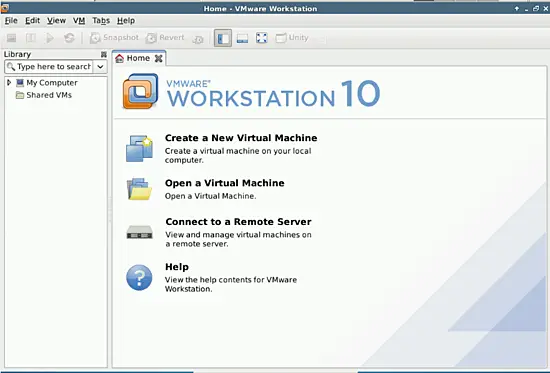
Task: Open the Edit menu
Action: 32,21
